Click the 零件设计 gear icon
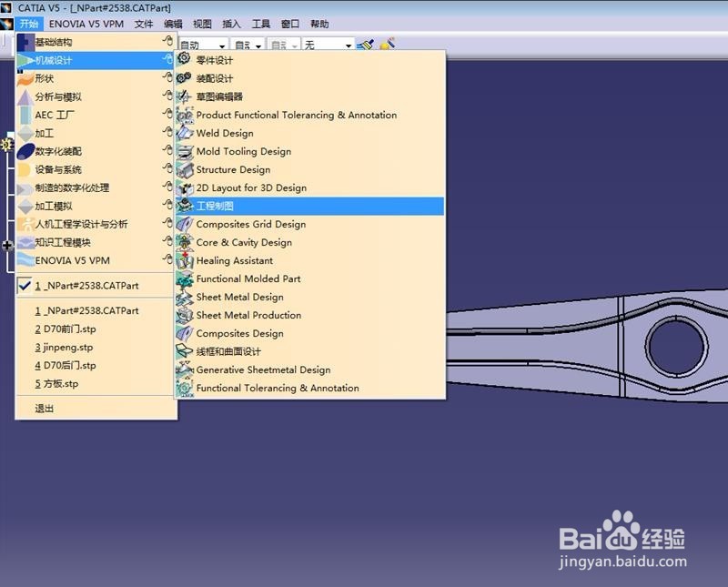This screenshot has height=587, width=728. tap(185, 59)
